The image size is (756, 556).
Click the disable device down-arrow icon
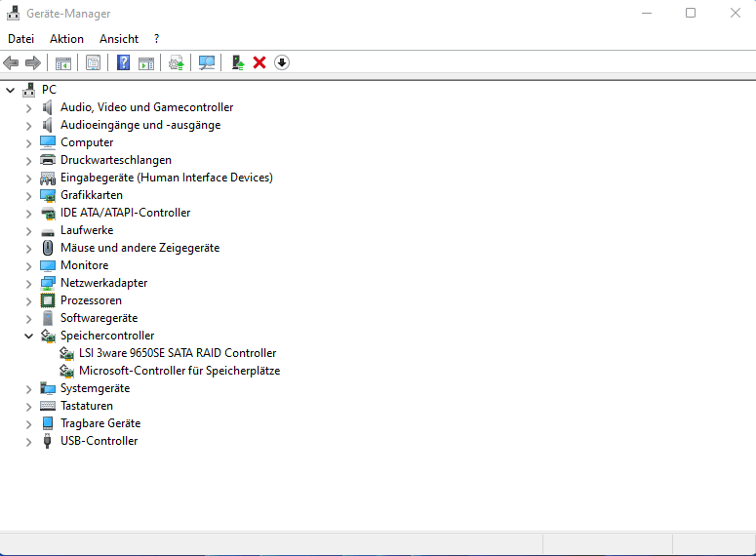click(x=282, y=62)
